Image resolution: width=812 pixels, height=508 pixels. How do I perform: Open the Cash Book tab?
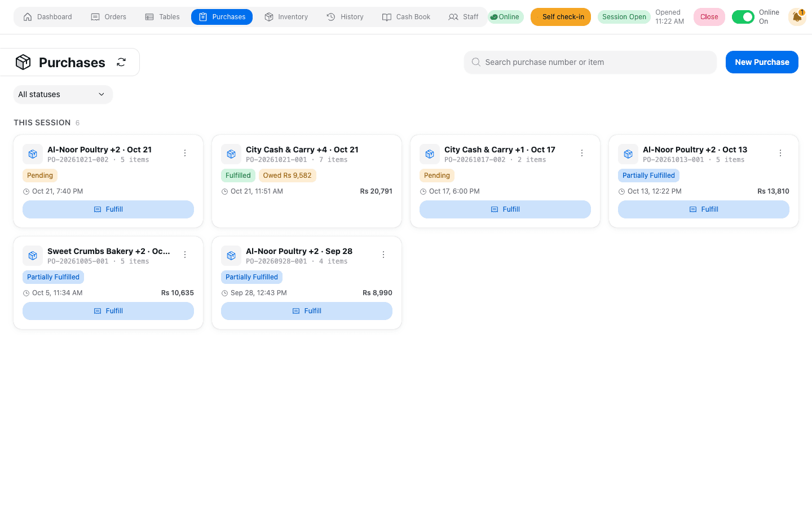[407, 17]
